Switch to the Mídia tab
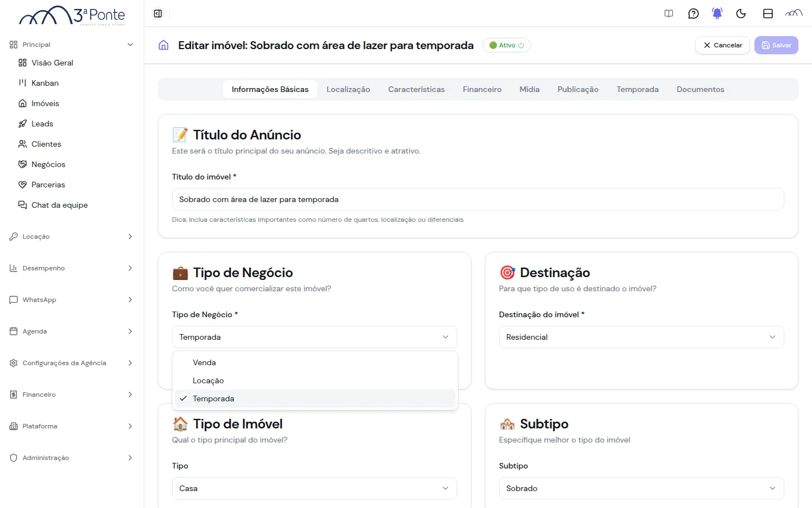Viewport: 812px width, 508px height. 529,89
